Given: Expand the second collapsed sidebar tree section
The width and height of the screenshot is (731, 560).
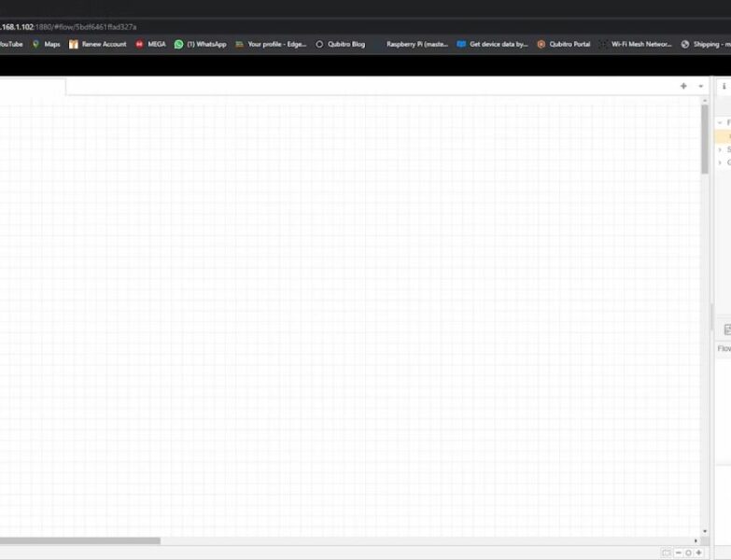Looking at the screenshot, I should [x=720, y=149].
